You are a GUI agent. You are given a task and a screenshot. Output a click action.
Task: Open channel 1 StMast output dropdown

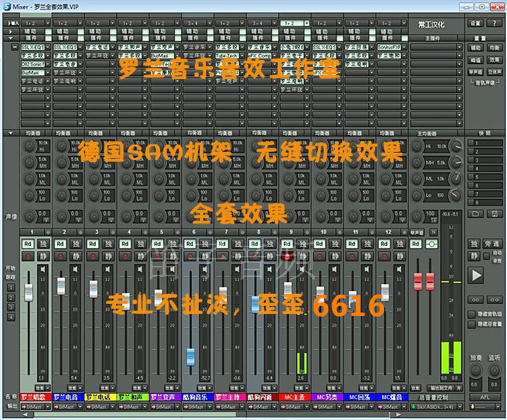click(47, 406)
